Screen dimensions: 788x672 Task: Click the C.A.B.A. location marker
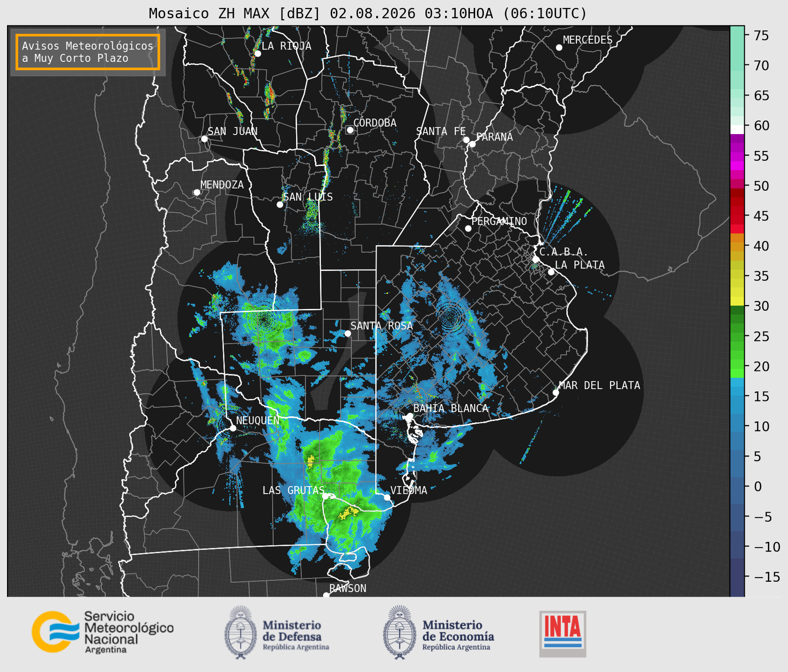(x=536, y=259)
